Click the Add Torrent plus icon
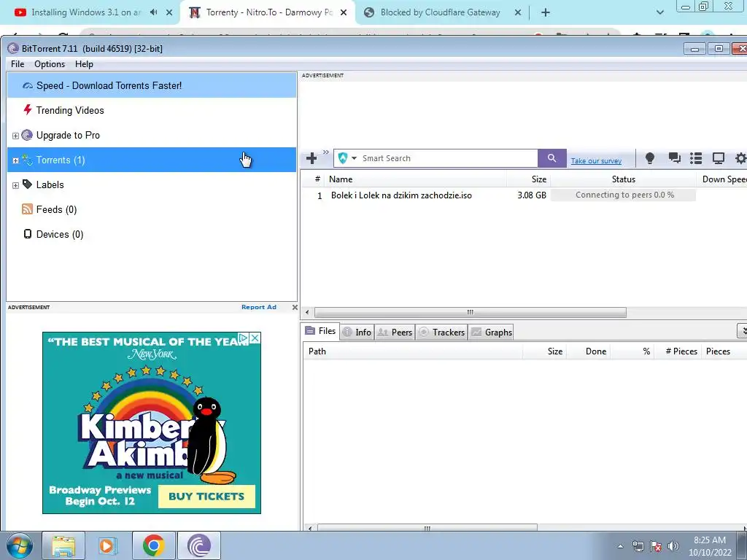 311,158
